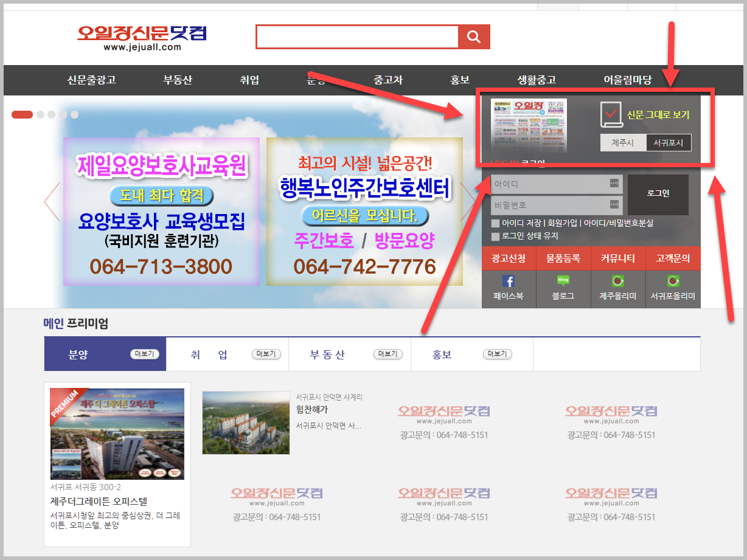Open 부동산 menu in navigation bar
Viewport: 747px width, 560px height.
pos(178,80)
